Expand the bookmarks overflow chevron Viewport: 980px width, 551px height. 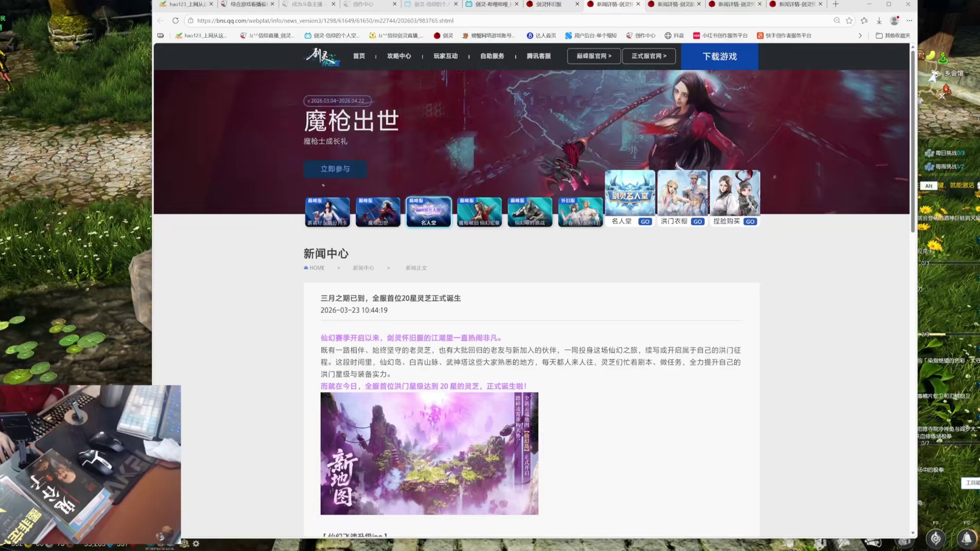coord(860,35)
